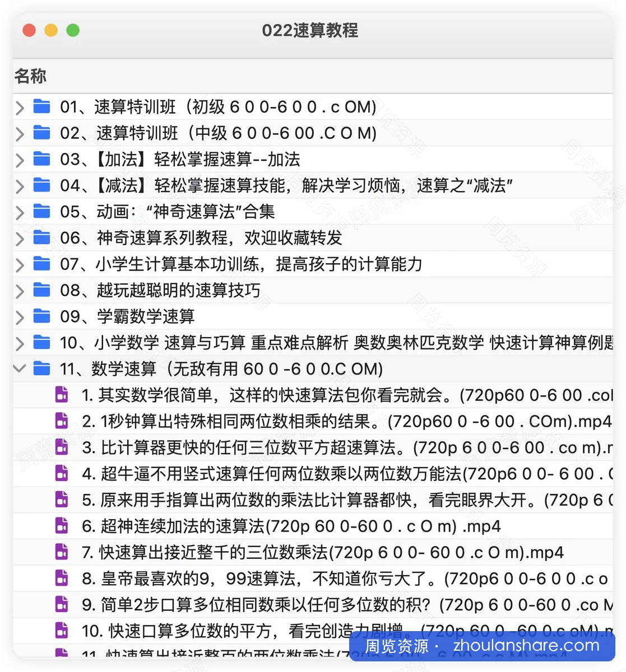The image size is (626, 672).
Task: Click video icon of 3. 比计算器更快
Action: click(x=62, y=447)
